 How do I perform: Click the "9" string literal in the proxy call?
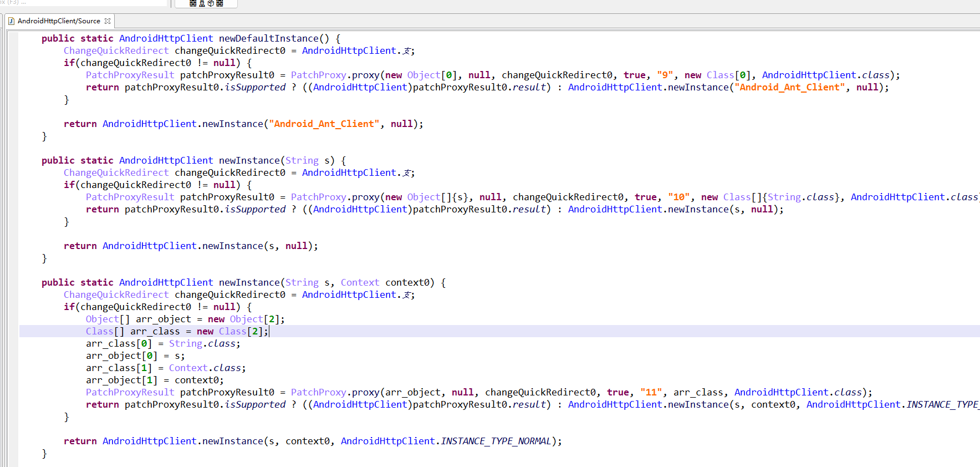(665, 75)
